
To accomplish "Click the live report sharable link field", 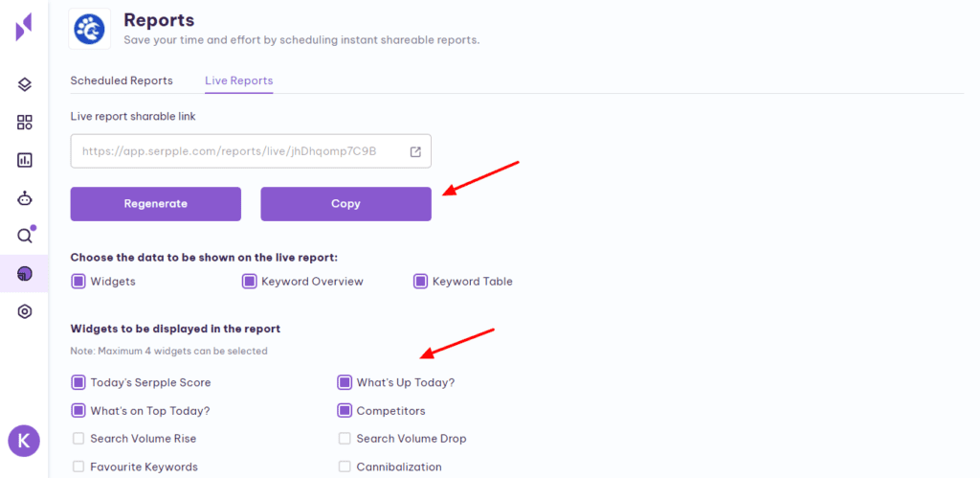I will pyautogui.click(x=239, y=151).
